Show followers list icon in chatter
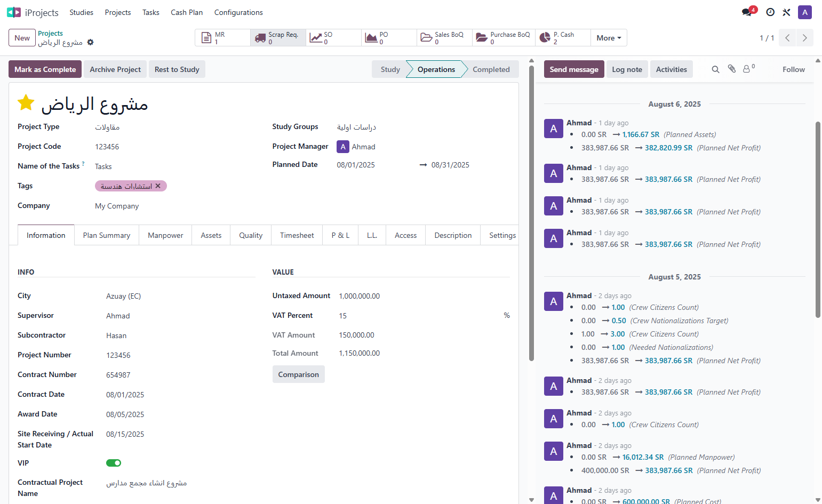Image resolution: width=822 pixels, height=504 pixels. 749,69
